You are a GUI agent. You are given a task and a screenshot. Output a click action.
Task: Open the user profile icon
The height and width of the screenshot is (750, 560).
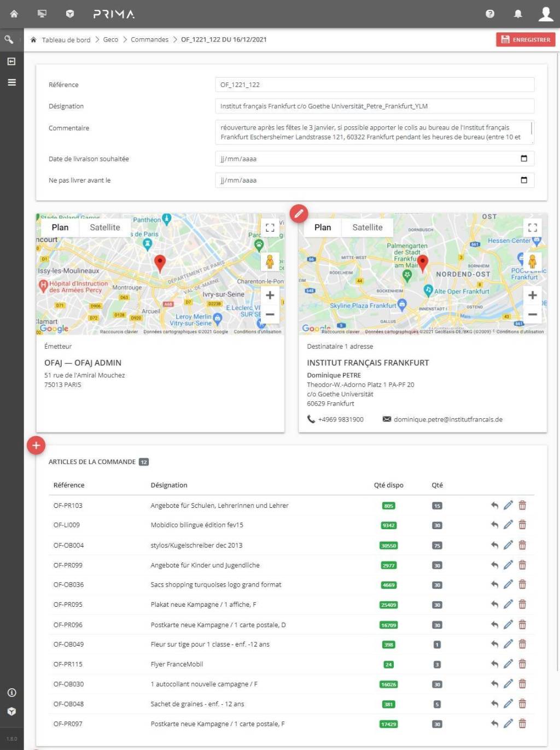(x=546, y=14)
